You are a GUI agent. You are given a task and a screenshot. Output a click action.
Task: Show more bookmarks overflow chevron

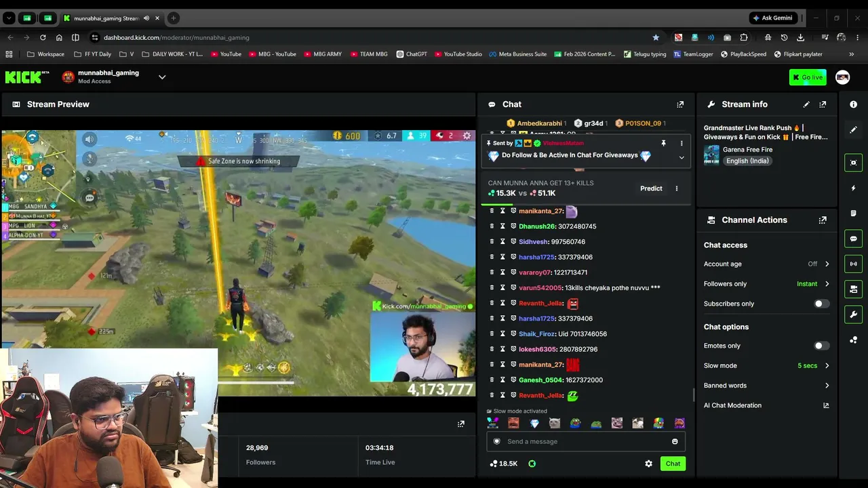pyautogui.click(x=851, y=54)
